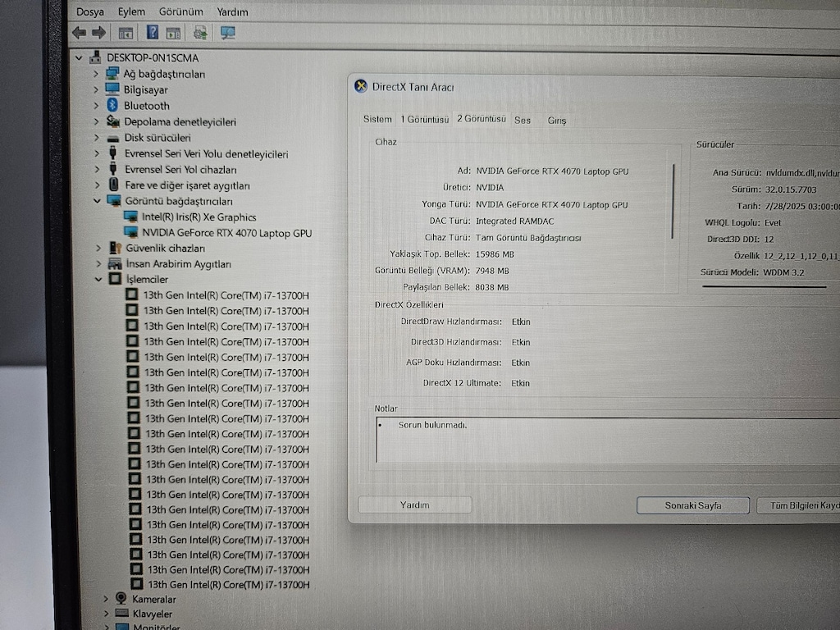Open the Eylem menu
The height and width of the screenshot is (630, 840).
click(x=131, y=11)
